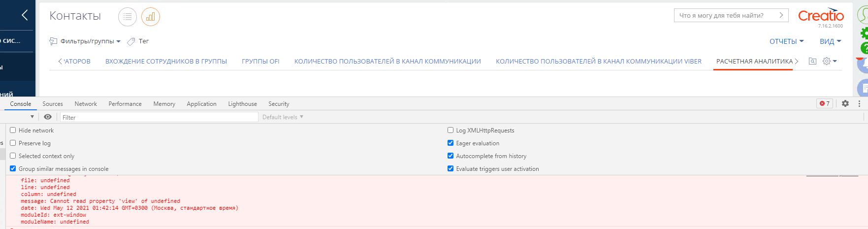Open DevTools settings gear
The height and width of the screenshot is (229, 868).
[845, 103]
